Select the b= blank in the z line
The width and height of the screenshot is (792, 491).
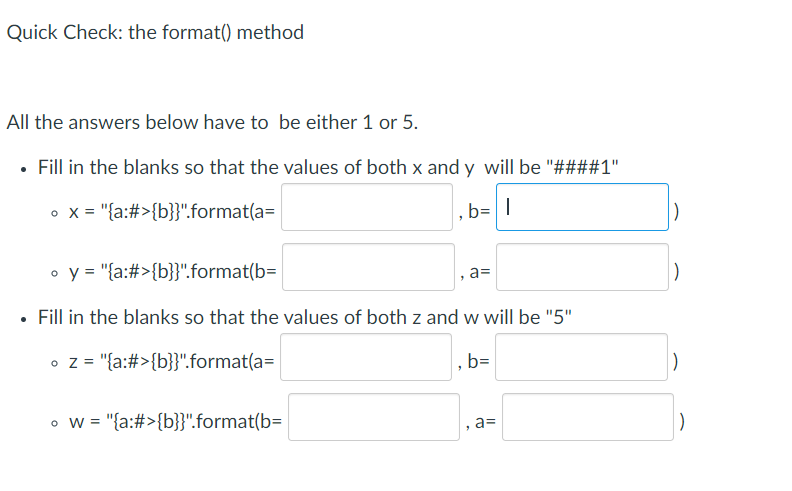coord(581,357)
